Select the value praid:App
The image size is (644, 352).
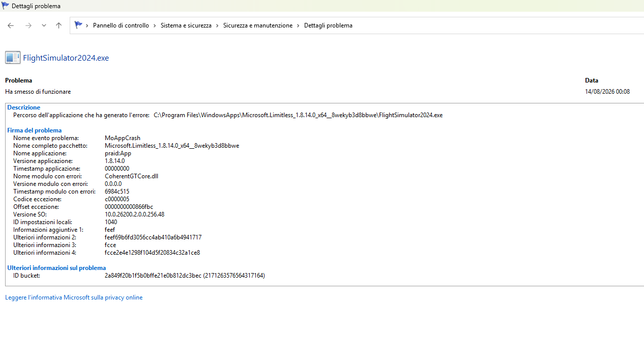(118, 153)
